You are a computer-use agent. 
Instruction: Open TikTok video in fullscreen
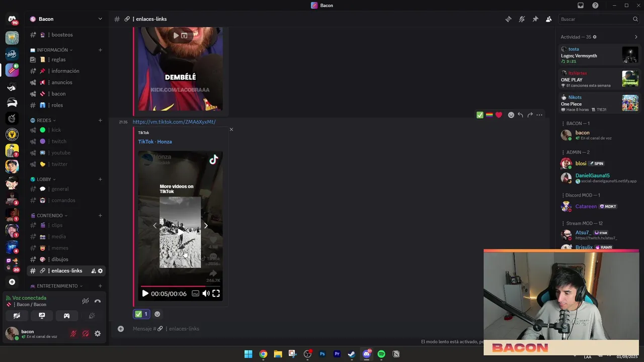coord(216,294)
